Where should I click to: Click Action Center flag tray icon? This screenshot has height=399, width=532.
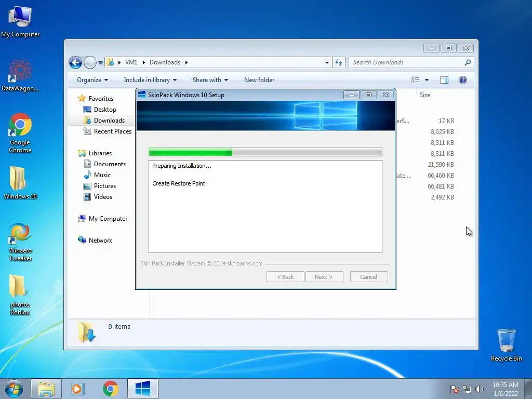point(455,389)
